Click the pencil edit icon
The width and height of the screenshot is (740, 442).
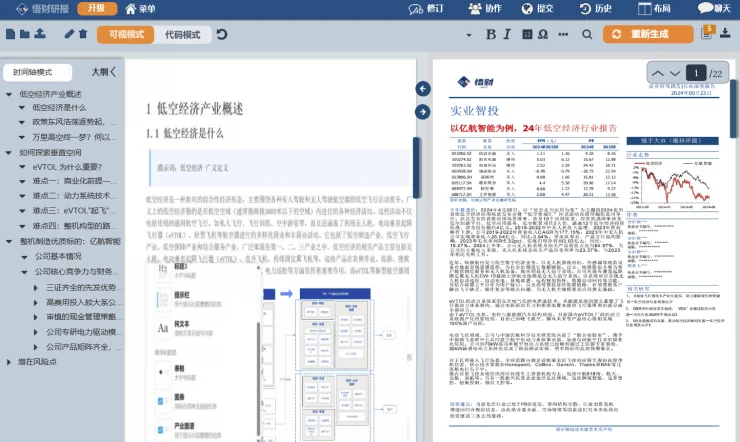pyautogui.click(x=69, y=33)
